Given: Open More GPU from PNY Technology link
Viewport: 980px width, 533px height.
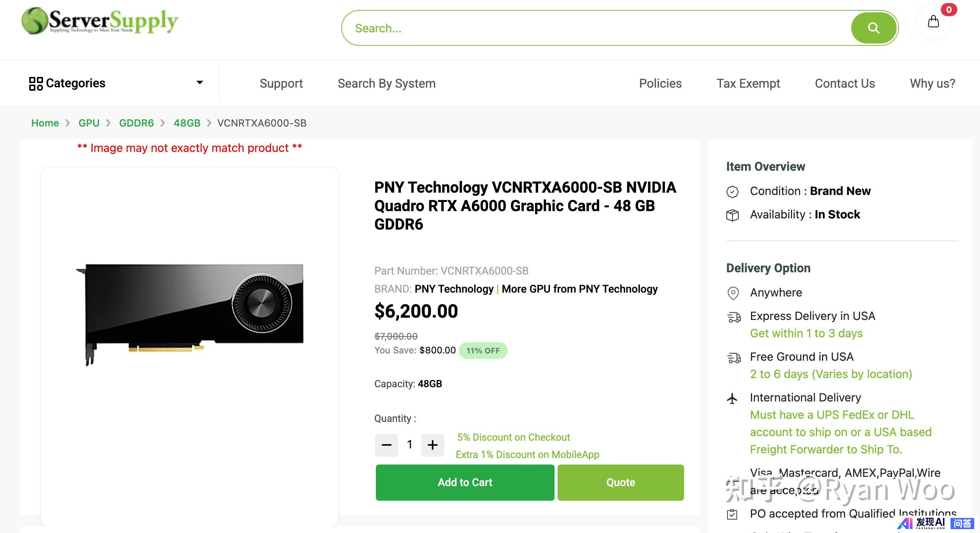Looking at the screenshot, I should pos(580,289).
